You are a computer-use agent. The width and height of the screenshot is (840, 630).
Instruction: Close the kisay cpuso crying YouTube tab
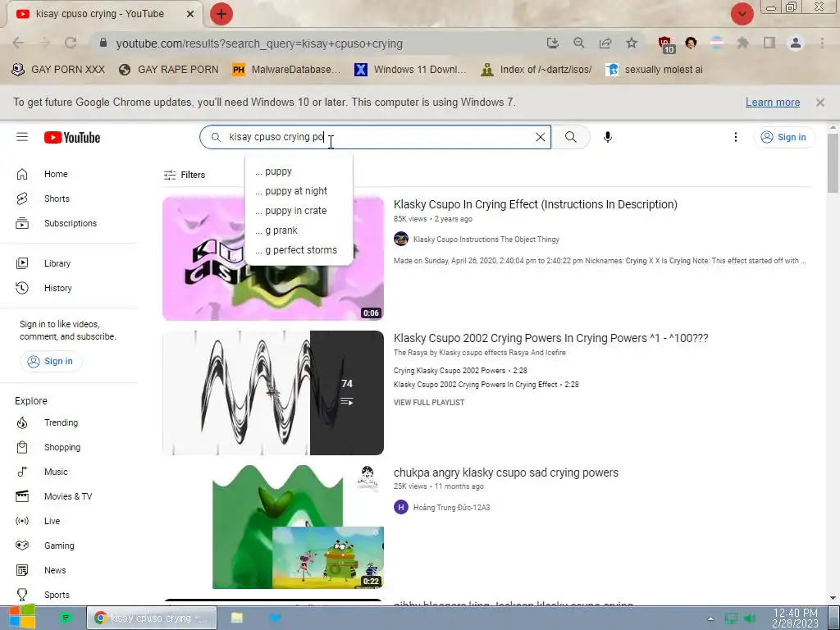pos(190,14)
